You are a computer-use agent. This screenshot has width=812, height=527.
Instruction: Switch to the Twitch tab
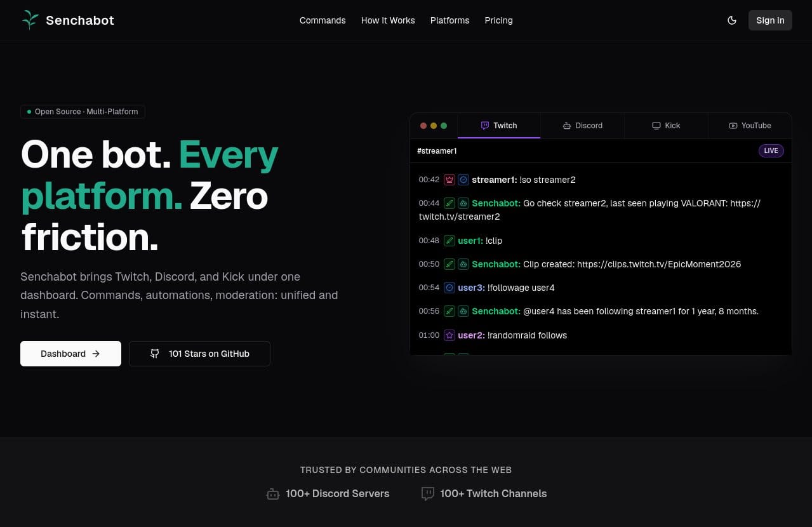coord(499,126)
